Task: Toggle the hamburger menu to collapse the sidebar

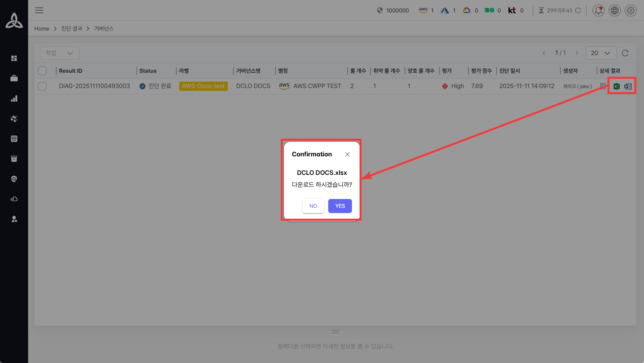Action: pyautogui.click(x=39, y=10)
